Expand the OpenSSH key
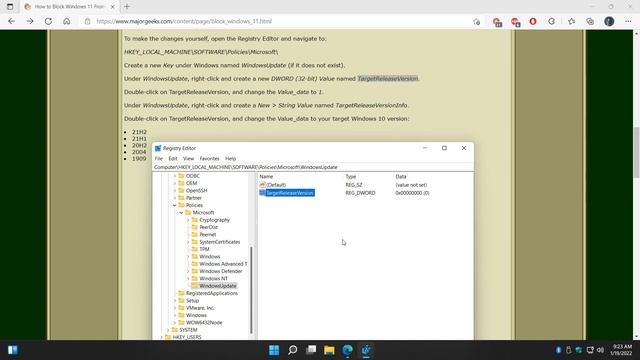Screen dimensions: 640x360 (x=175, y=191)
